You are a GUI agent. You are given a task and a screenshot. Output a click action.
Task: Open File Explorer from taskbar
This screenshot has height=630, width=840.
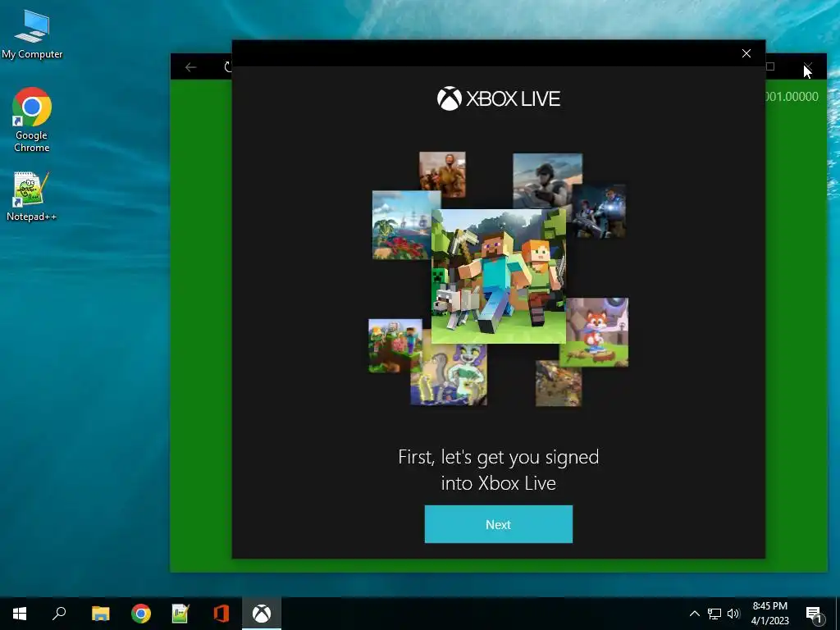pyautogui.click(x=100, y=614)
